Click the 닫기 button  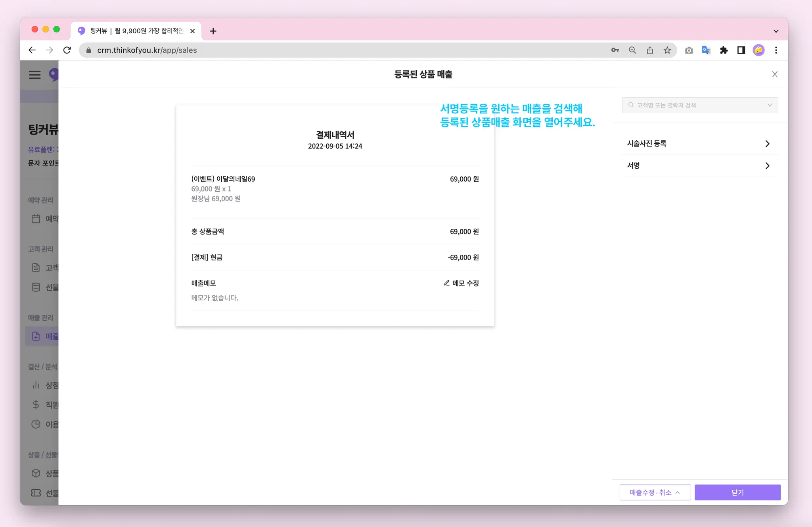(x=737, y=492)
